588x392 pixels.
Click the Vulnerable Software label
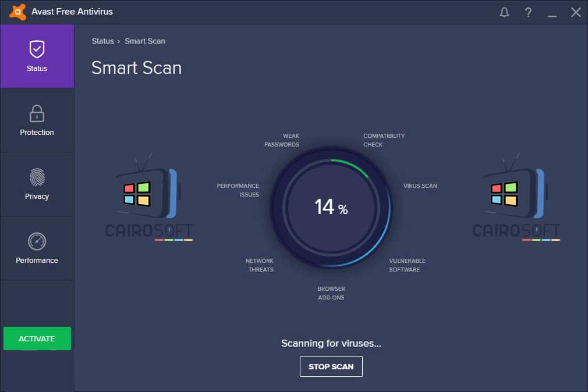point(408,265)
